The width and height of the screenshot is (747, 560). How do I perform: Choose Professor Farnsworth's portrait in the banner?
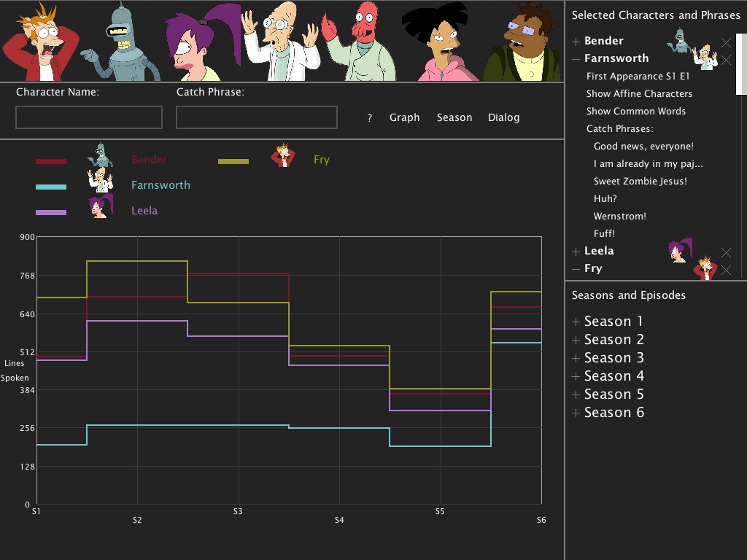282,42
